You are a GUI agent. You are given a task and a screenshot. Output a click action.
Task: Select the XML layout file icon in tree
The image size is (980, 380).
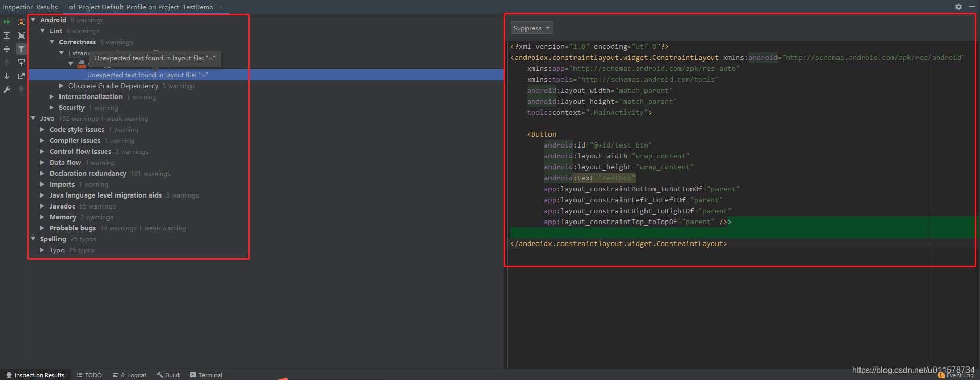point(81,64)
